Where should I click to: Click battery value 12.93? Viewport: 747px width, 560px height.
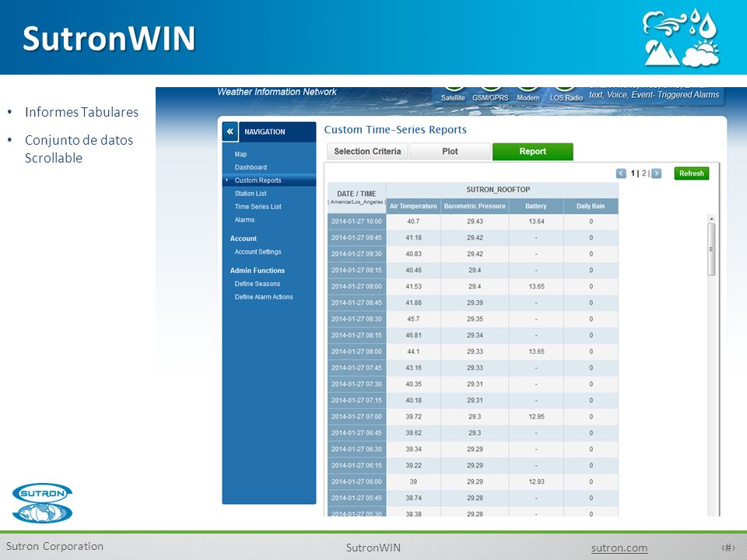pyautogui.click(x=536, y=481)
